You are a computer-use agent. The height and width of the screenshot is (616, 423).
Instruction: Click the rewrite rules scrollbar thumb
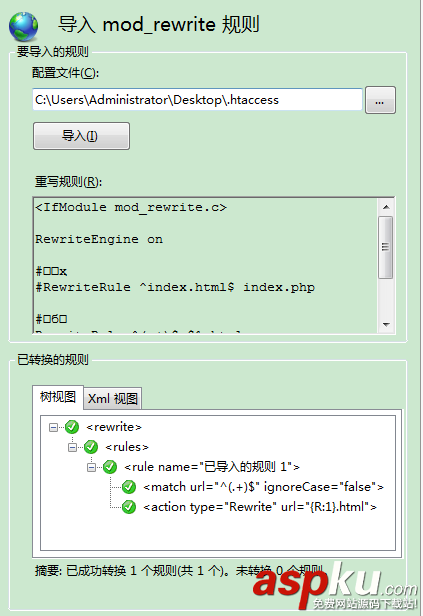coord(386,247)
